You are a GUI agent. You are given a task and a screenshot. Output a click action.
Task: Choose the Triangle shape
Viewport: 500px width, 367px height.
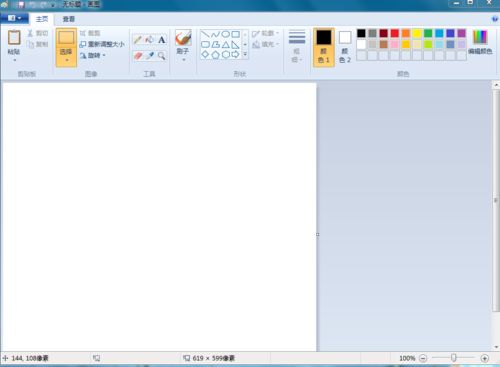tap(226, 44)
